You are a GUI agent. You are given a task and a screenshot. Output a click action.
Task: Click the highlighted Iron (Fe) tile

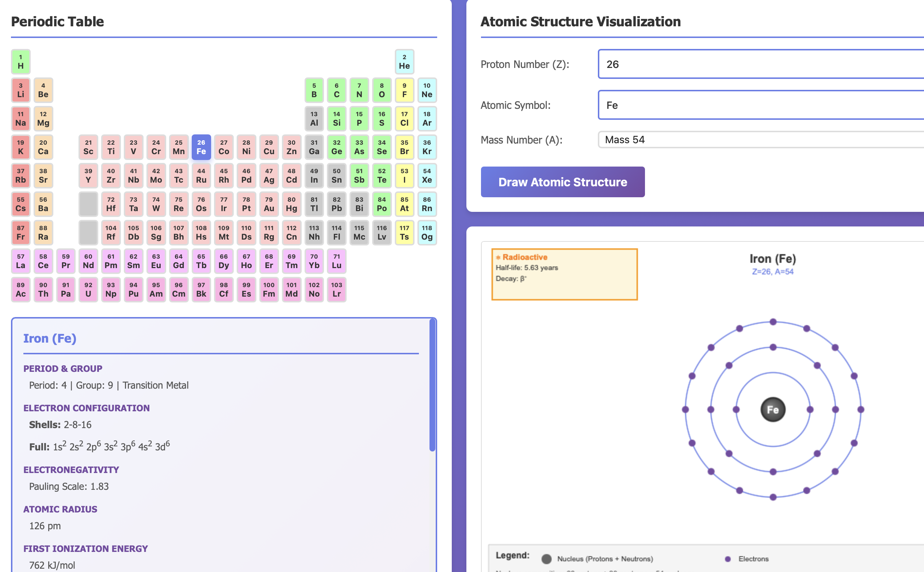[x=201, y=147]
